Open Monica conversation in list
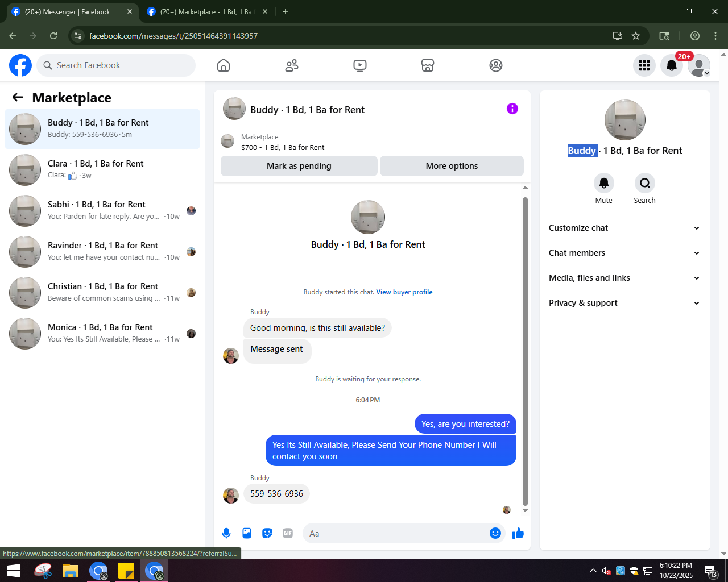The height and width of the screenshot is (582, 728). pos(102,334)
